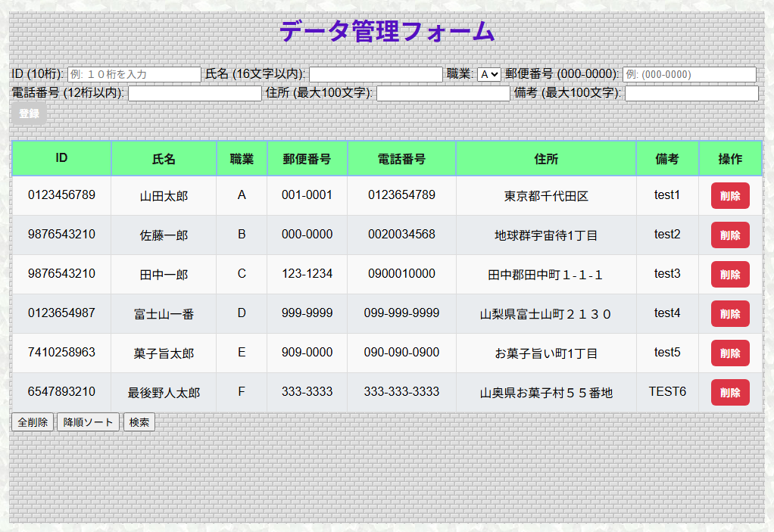Click into the 氏名 name field
The image size is (774, 532).
point(376,74)
